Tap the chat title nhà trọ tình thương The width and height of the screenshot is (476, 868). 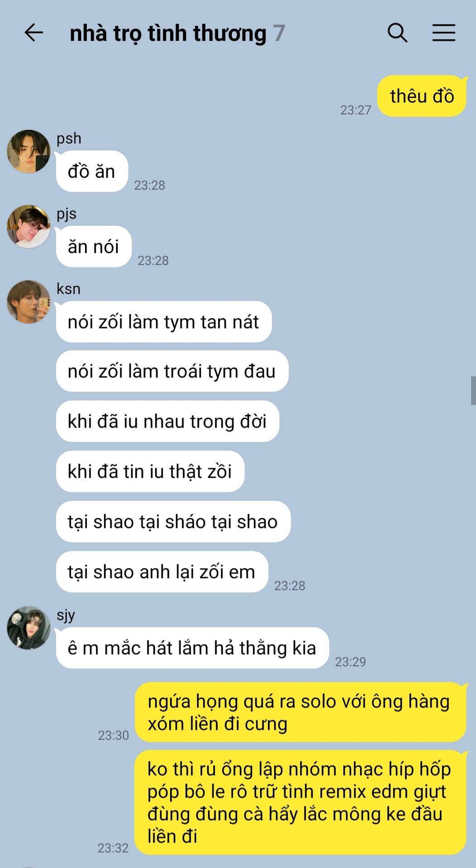[x=168, y=33]
